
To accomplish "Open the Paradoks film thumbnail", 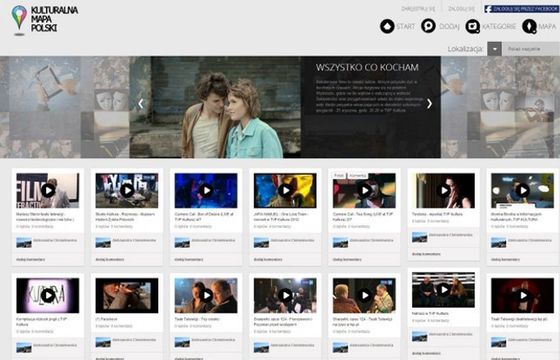I will click(127, 295).
